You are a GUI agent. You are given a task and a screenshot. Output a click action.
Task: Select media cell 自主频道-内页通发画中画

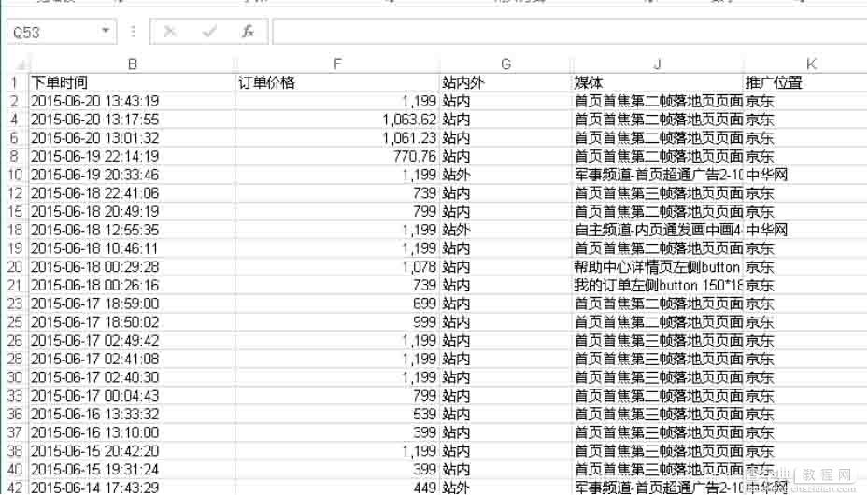tap(657, 230)
